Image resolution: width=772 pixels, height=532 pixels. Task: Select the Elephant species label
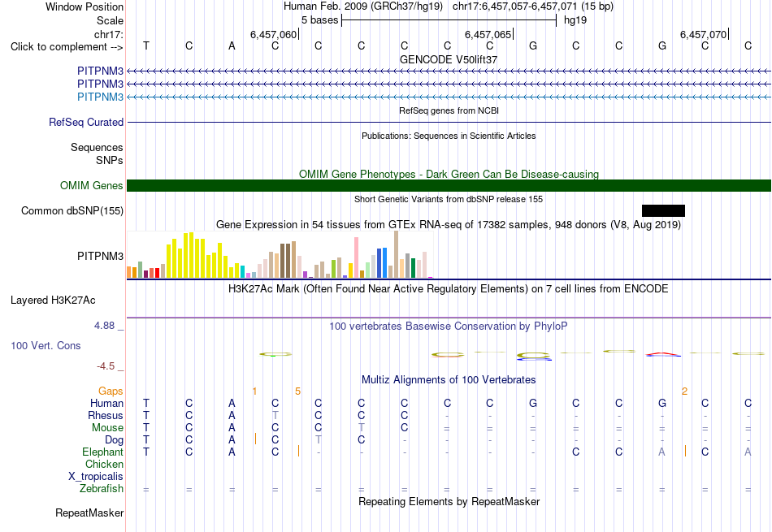click(102, 452)
